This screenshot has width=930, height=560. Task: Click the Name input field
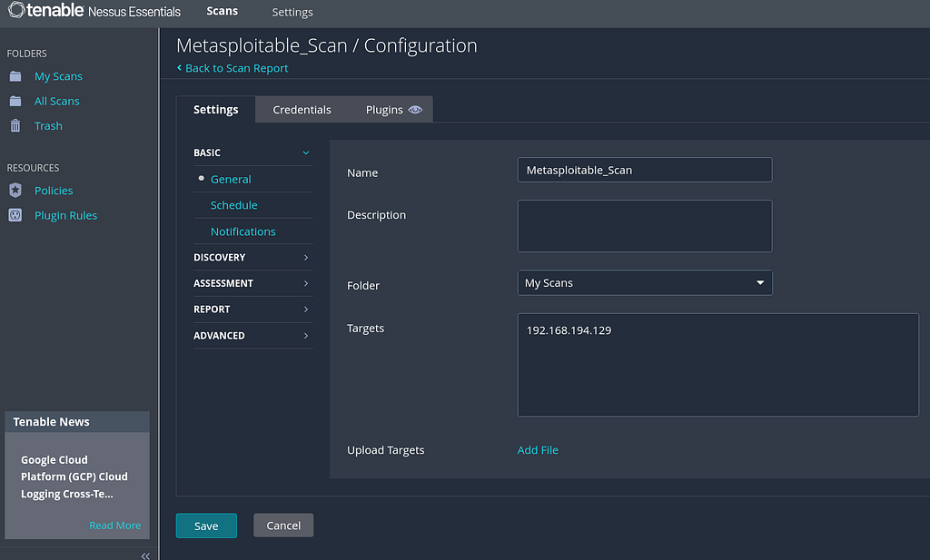(x=645, y=170)
